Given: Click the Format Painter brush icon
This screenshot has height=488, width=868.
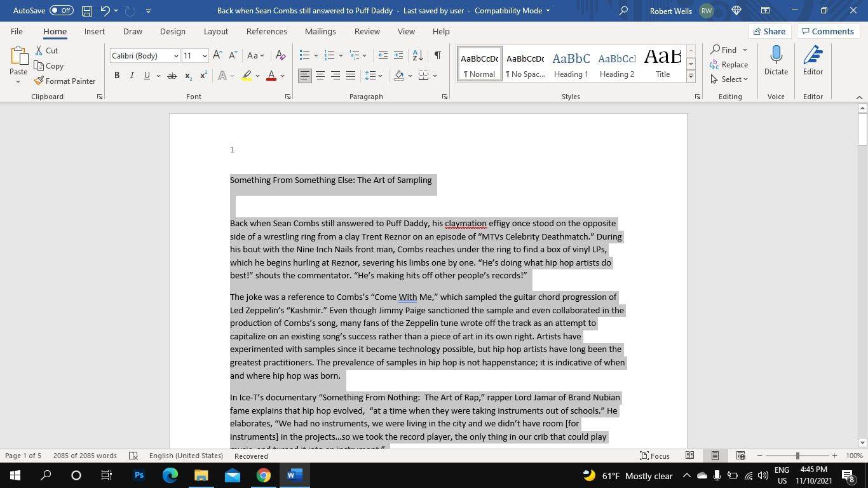Looking at the screenshot, I should pos(39,81).
